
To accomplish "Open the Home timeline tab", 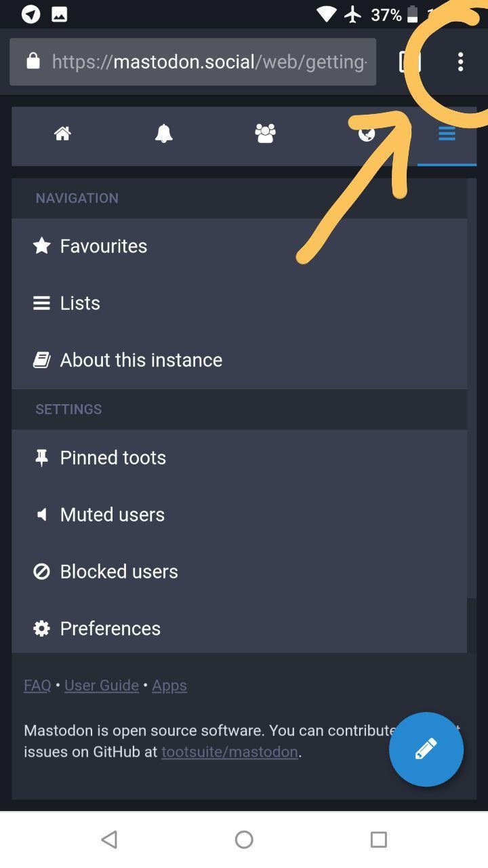I will (62, 134).
